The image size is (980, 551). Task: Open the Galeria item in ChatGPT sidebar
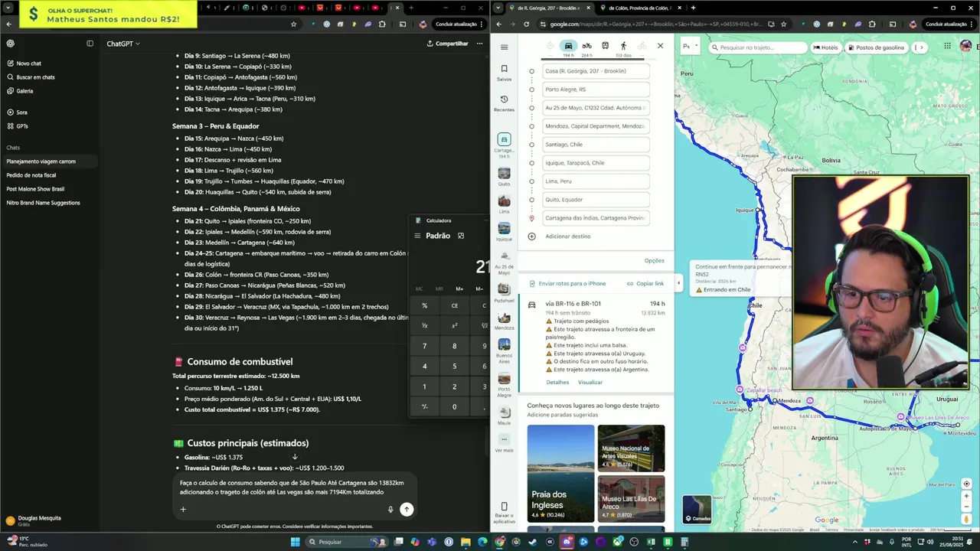coord(19,91)
